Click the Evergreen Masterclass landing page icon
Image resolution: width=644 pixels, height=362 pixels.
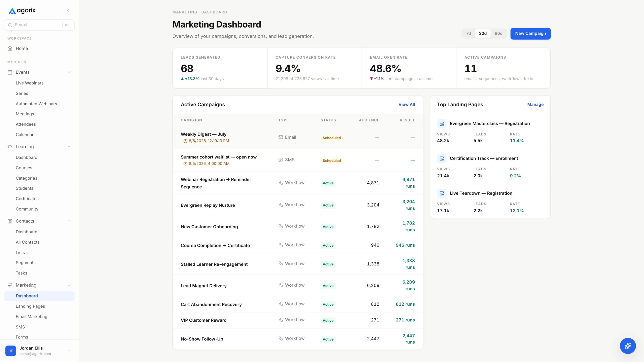click(442, 124)
